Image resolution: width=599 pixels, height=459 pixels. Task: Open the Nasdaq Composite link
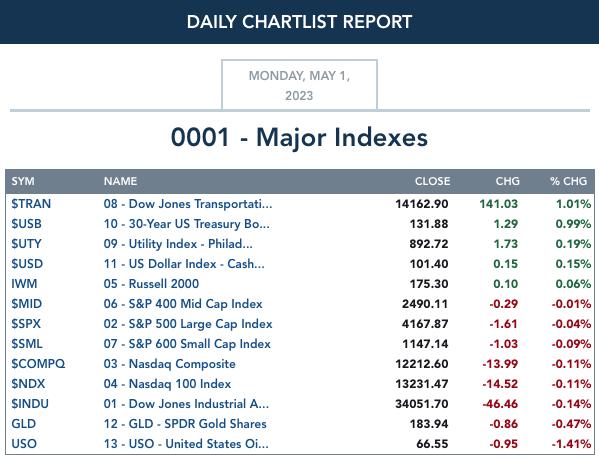click(170, 364)
